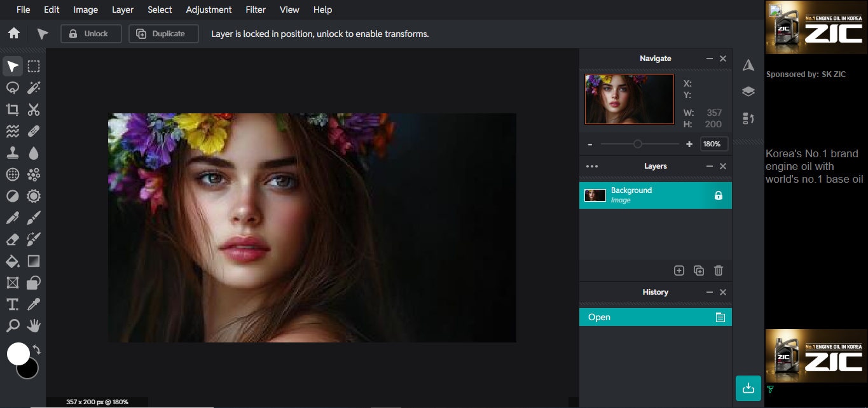The image size is (868, 408).
Task: Select the Frame tool
Action: pos(13,283)
